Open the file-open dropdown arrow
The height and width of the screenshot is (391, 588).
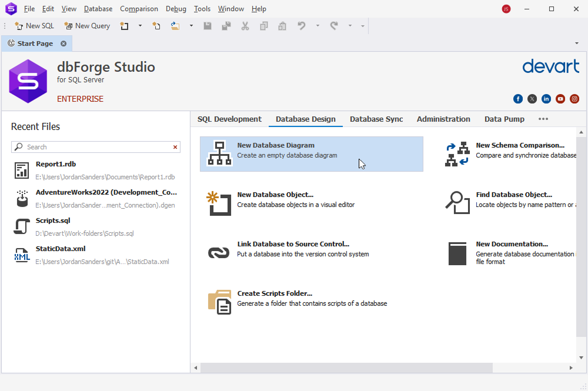point(191,26)
